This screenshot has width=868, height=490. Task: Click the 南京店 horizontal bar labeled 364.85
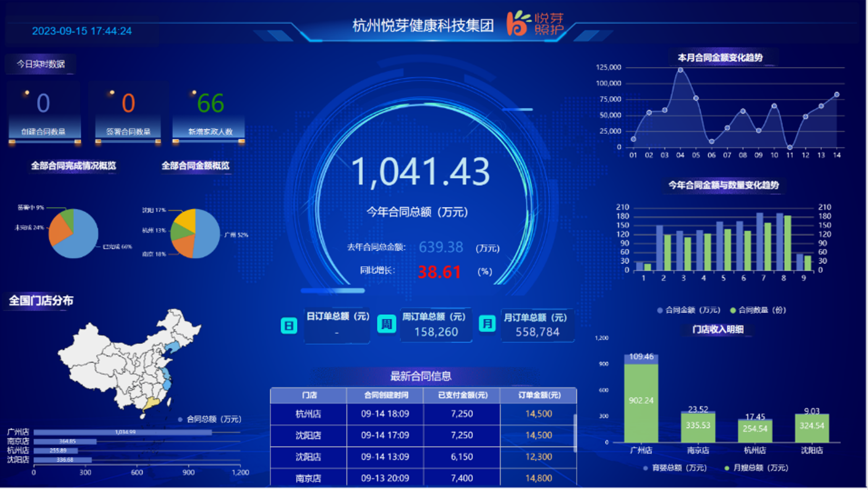[x=65, y=441]
